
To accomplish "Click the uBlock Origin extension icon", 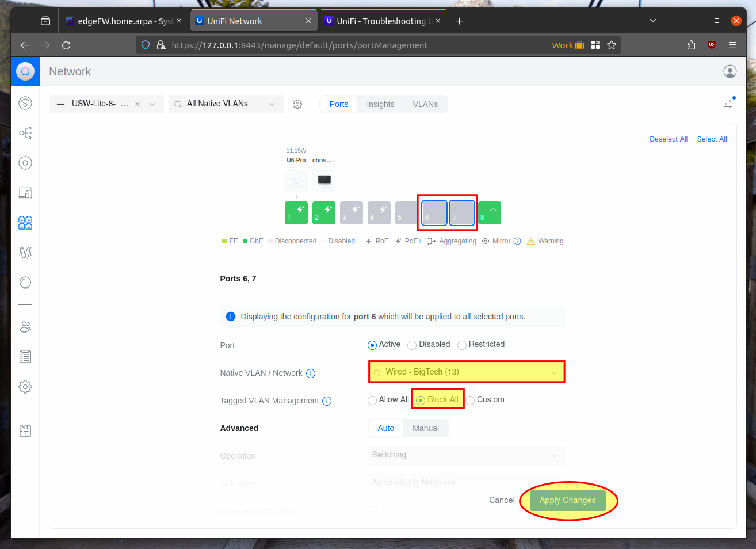I will (x=712, y=45).
